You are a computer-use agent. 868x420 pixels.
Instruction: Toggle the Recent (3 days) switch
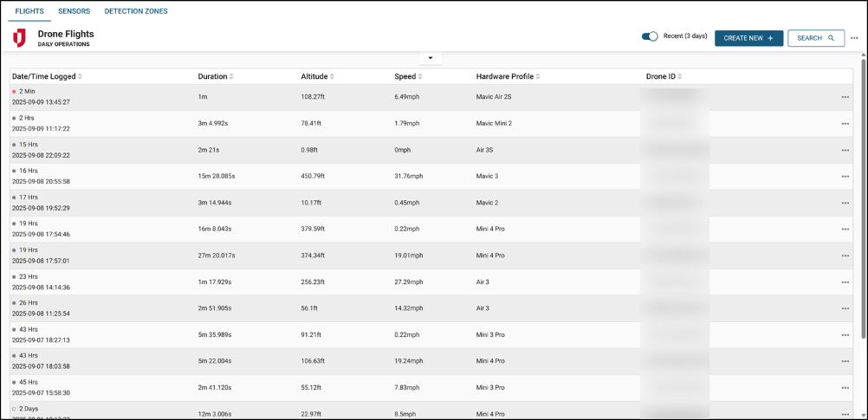tap(650, 36)
